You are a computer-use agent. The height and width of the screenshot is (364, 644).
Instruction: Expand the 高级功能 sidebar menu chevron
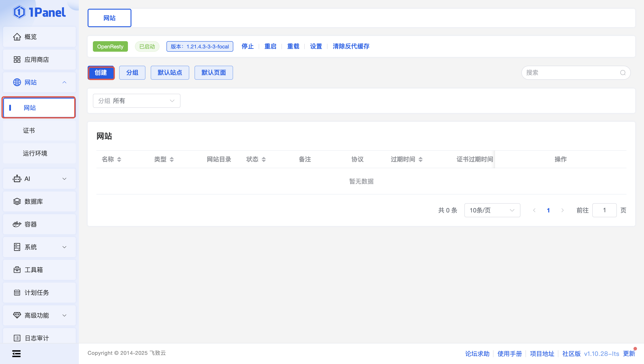click(64, 315)
